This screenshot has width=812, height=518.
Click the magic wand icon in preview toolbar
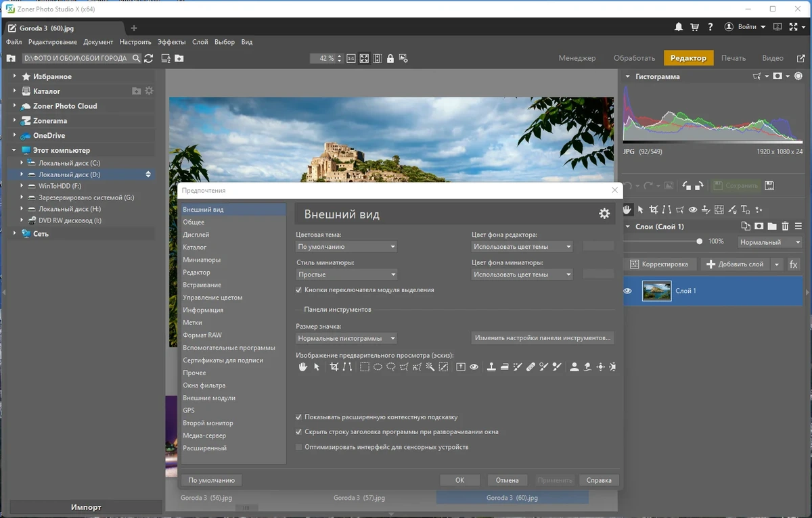(x=430, y=367)
